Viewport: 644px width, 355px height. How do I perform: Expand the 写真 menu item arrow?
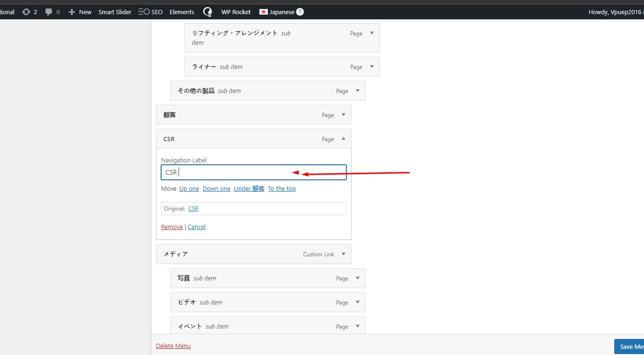point(357,278)
